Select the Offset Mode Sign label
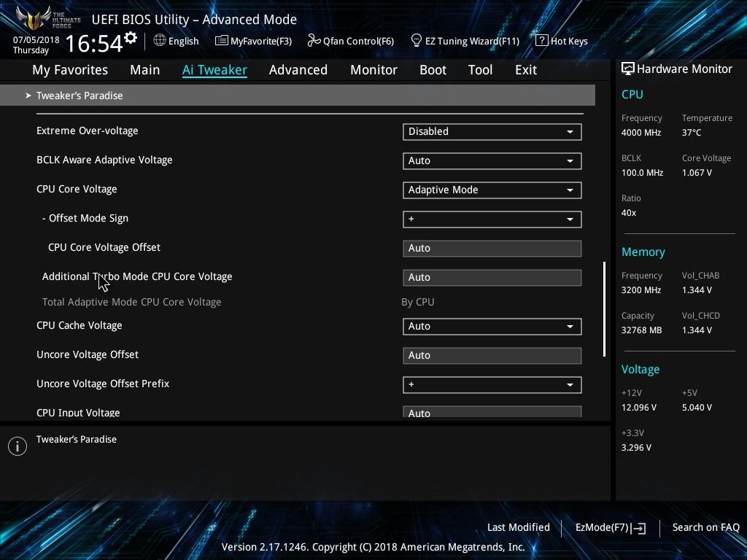Viewport: 747px width, 560px height. (85, 218)
